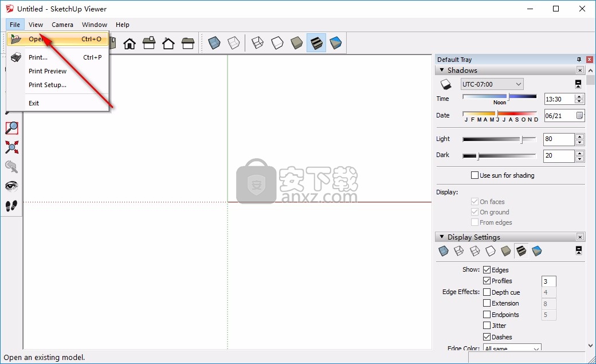Collapse the Display Settings panel
The image size is (596, 364).
click(442, 237)
